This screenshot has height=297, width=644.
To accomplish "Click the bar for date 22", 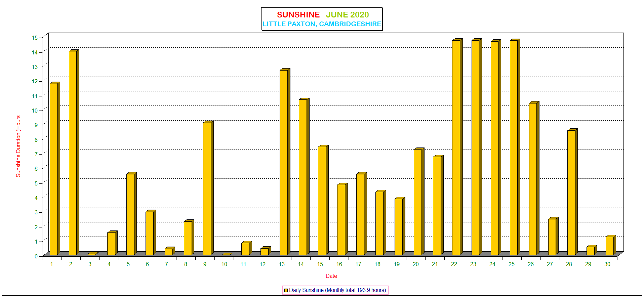I will 457,147.
